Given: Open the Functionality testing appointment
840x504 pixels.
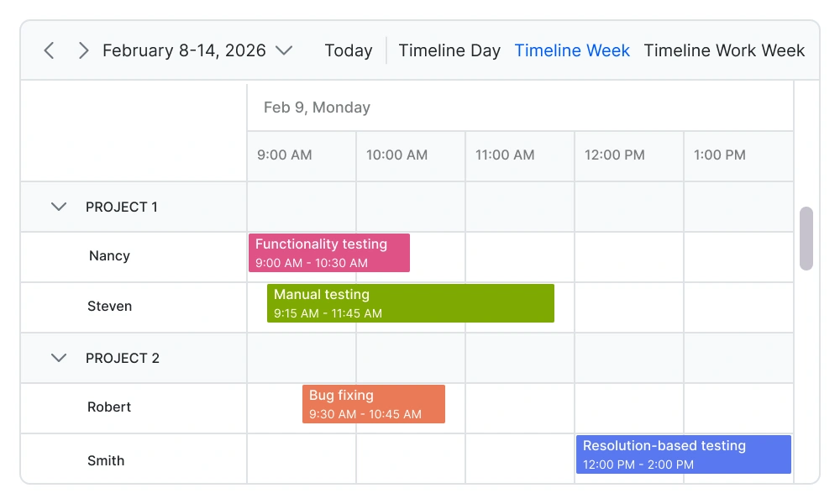Looking at the screenshot, I should 328,252.
